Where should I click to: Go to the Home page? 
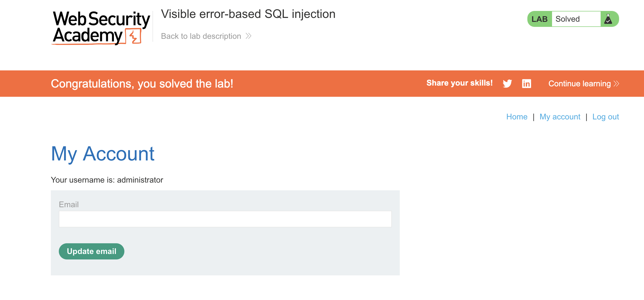pos(517,117)
